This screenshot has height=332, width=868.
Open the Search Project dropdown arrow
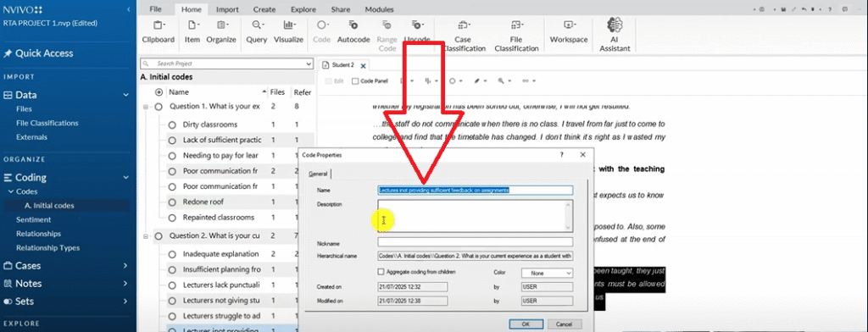tap(309, 64)
